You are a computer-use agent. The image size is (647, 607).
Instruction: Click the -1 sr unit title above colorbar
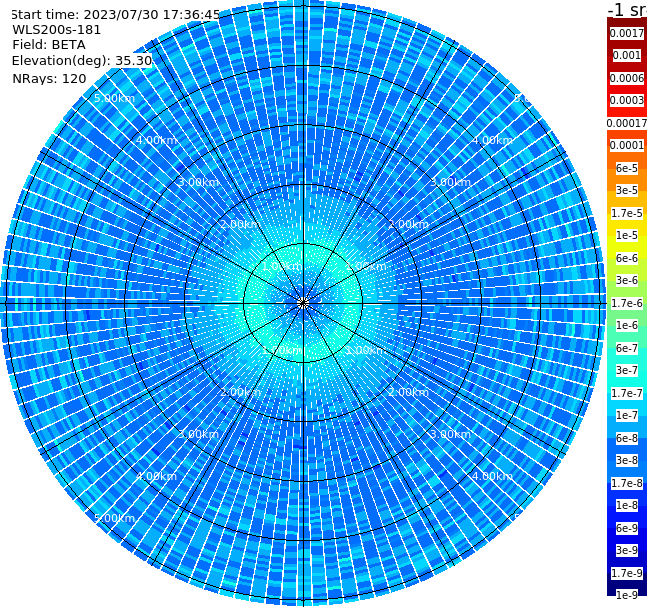[627, 10]
